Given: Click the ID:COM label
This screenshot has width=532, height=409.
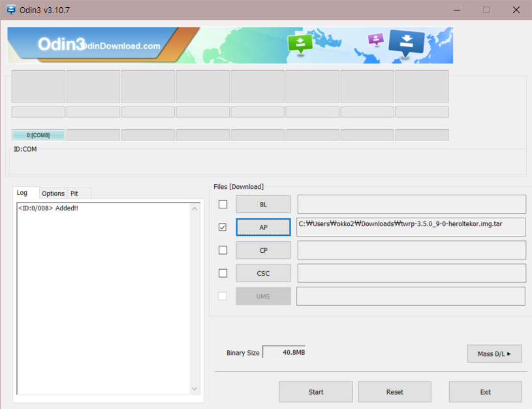Looking at the screenshot, I should click(25, 149).
